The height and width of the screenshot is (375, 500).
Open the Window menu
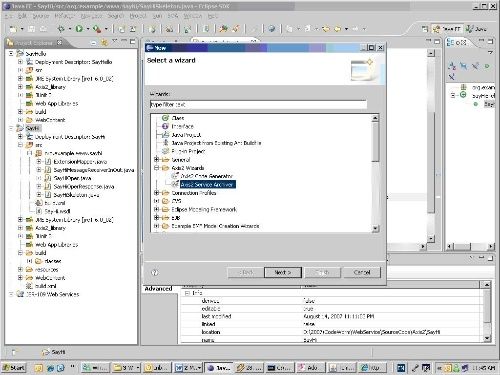[193, 16]
